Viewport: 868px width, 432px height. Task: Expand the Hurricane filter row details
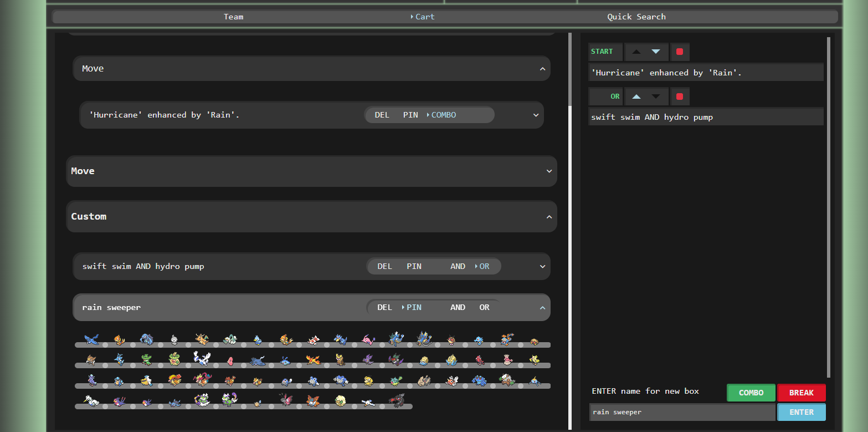(x=536, y=115)
